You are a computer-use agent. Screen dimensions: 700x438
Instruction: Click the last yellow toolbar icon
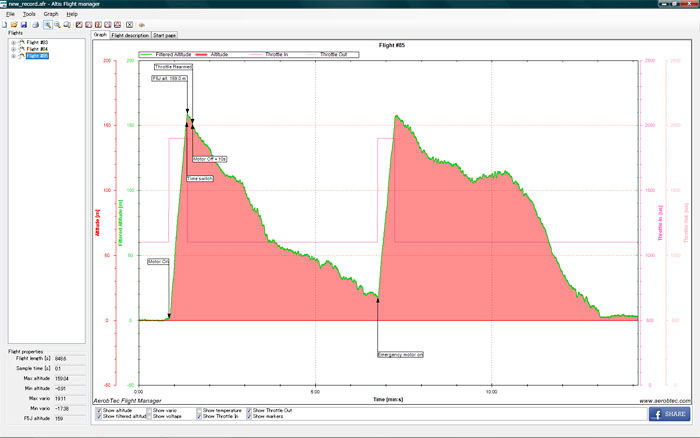point(142,25)
